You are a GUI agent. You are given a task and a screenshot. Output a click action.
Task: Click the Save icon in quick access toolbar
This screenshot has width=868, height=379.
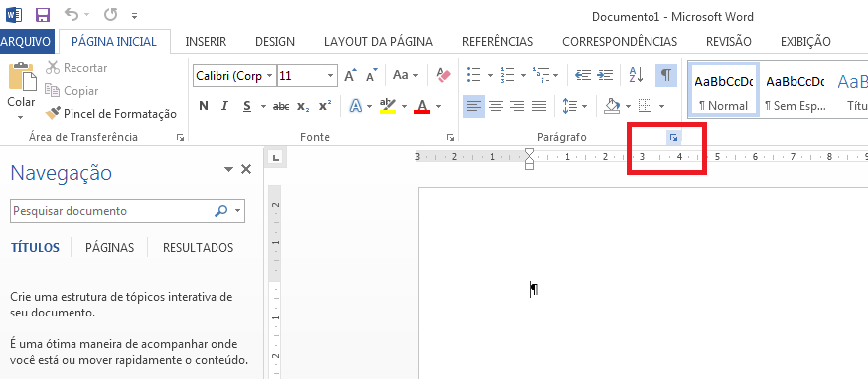[x=42, y=15]
